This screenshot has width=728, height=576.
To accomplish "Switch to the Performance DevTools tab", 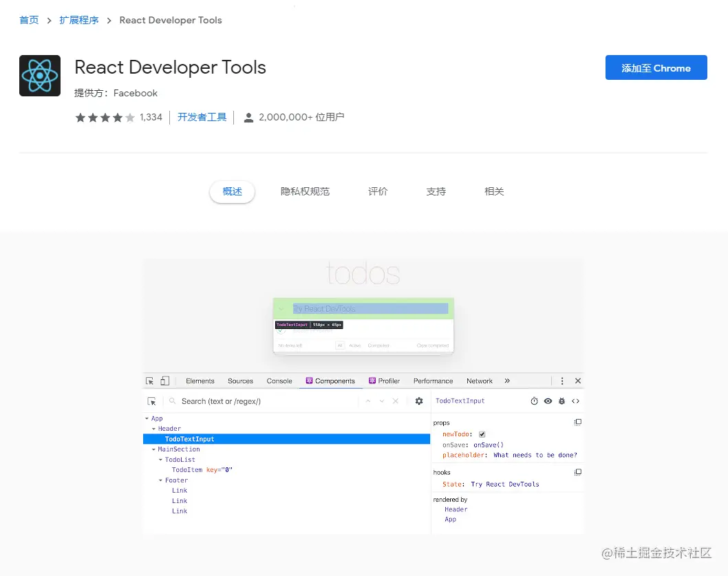I will [433, 381].
